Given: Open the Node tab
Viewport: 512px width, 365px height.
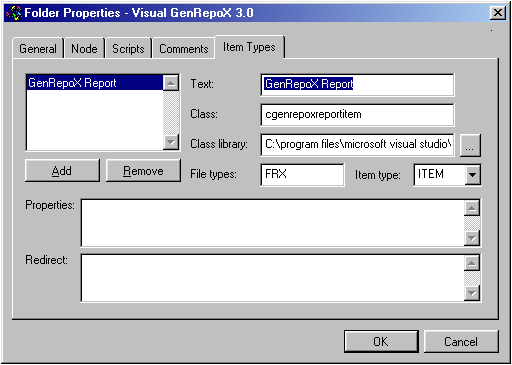Looking at the screenshot, I should [84, 49].
